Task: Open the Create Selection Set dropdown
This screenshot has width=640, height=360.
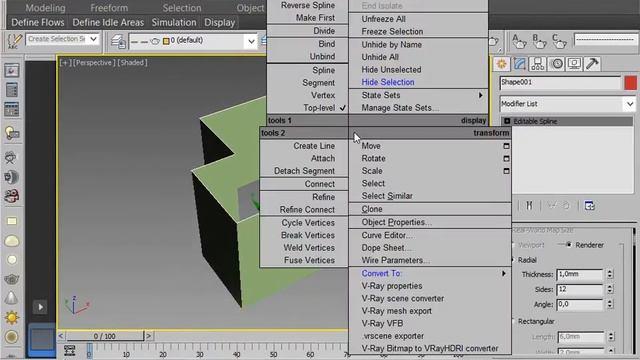Action: 93,39
